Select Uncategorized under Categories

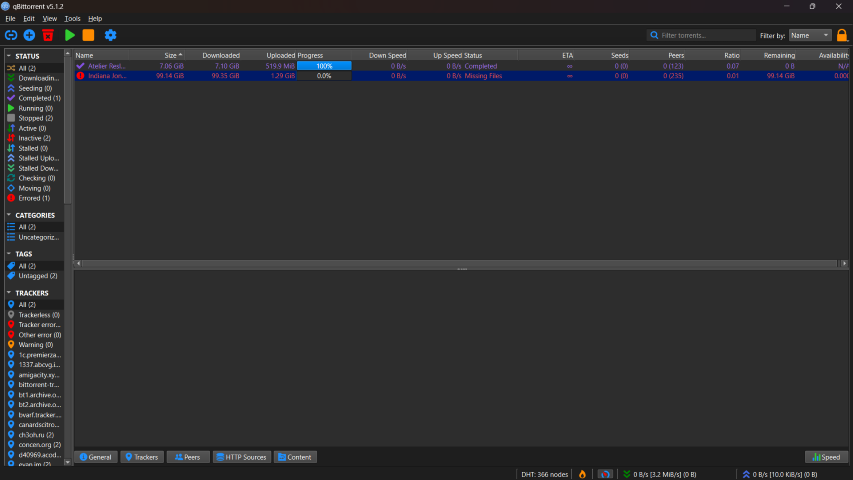34,237
